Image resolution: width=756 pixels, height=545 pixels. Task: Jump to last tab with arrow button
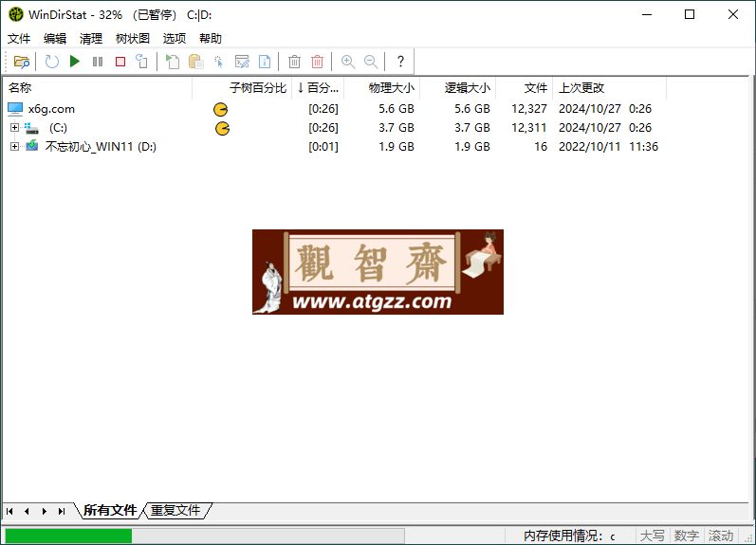tap(62, 511)
